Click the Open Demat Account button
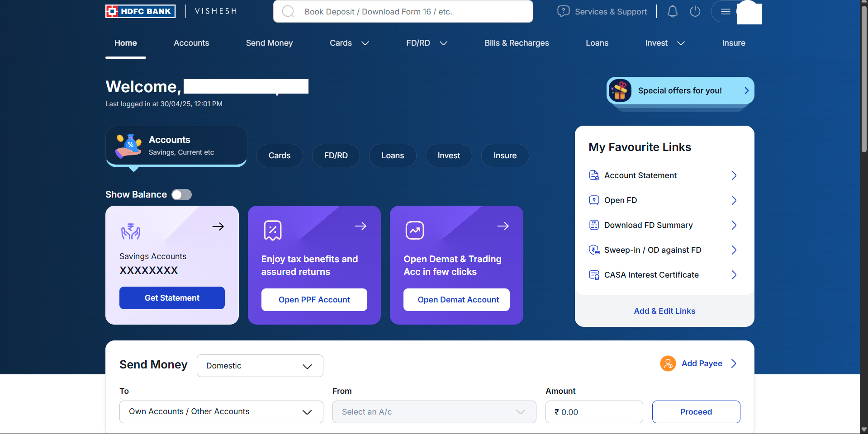This screenshot has width=868, height=434. (456, 300)
